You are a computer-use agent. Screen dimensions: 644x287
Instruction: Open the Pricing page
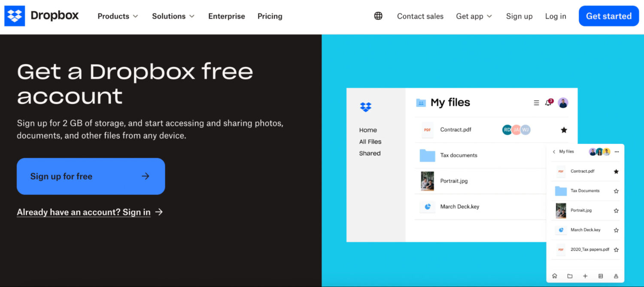[270, 16]
